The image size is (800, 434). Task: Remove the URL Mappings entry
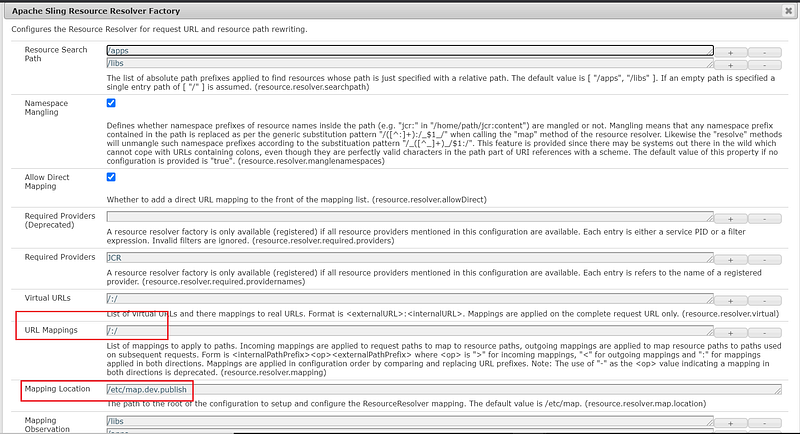(x=764, y=333)
